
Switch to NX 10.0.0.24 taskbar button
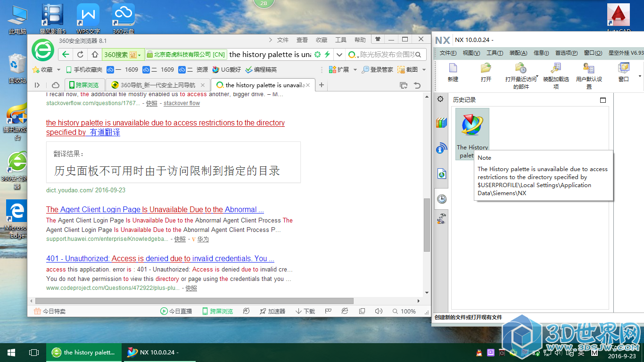click(159, 352)
